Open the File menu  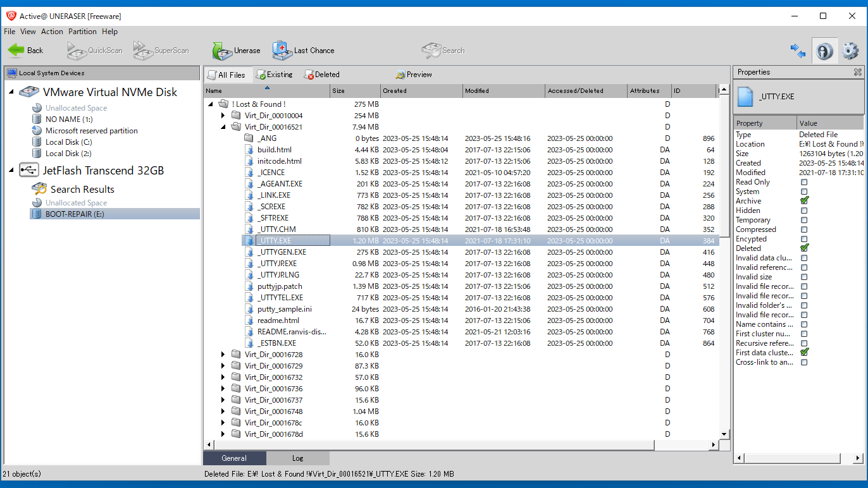[9, 32]
